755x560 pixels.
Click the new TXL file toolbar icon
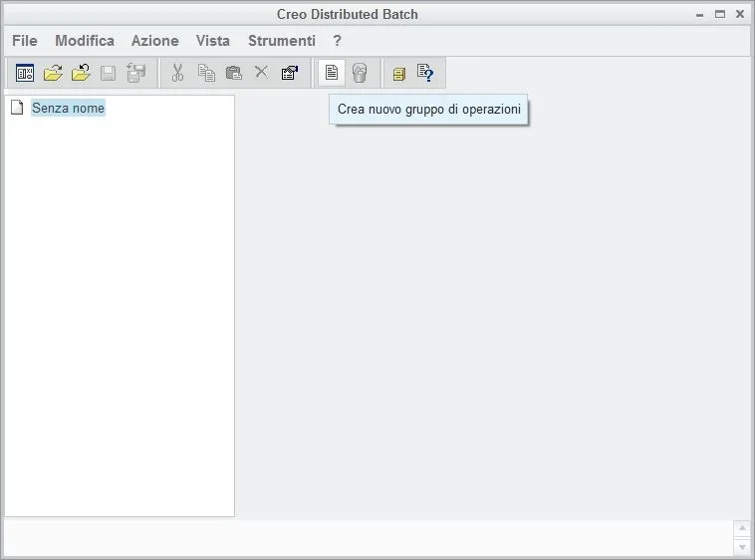click(25, 73)
